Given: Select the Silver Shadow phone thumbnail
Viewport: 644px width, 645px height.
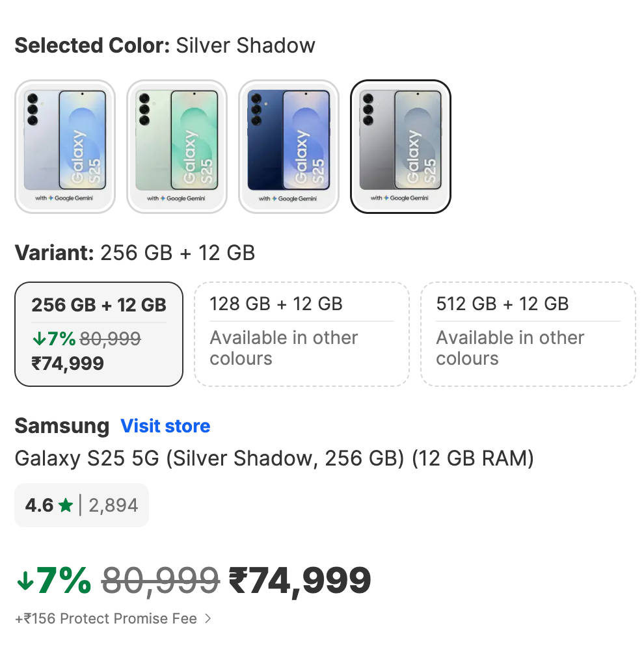Looking at the screenshot, I should tap(401, 146).
